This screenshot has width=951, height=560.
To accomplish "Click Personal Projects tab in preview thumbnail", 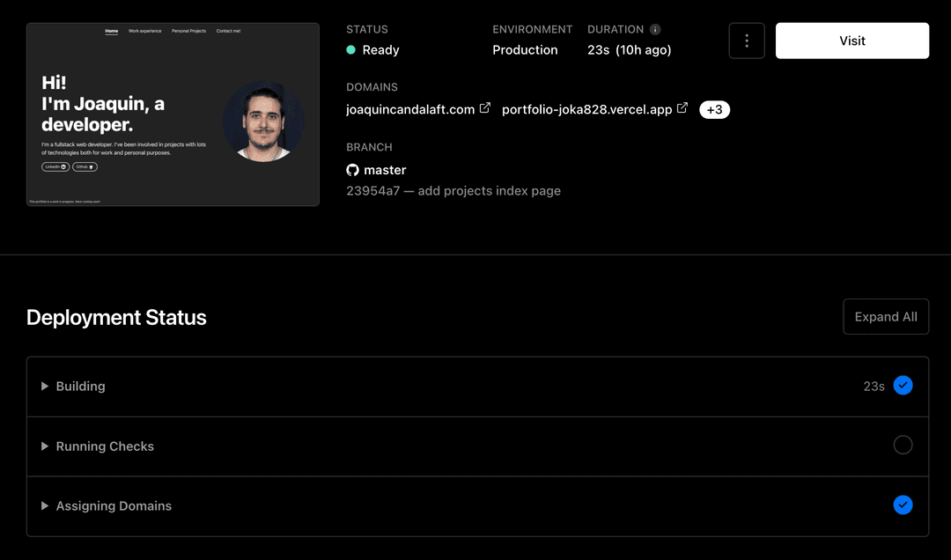I will (x=188, y=31).
